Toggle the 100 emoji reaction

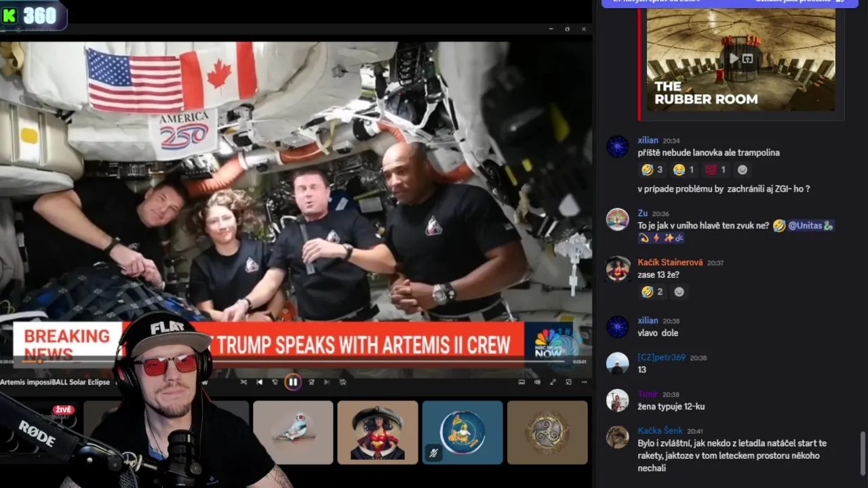coord(715,169)
